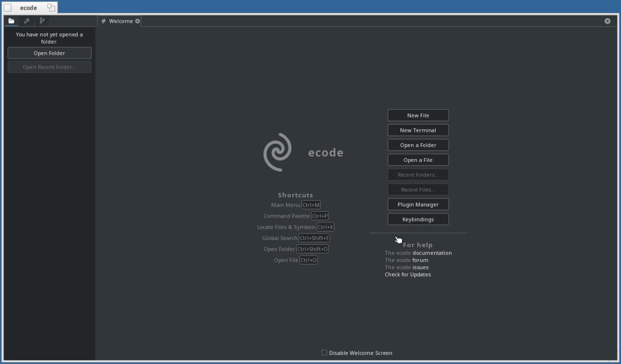Open the ecode documentation link
This screenshot has width=621, height=364.
click(432, 253)
